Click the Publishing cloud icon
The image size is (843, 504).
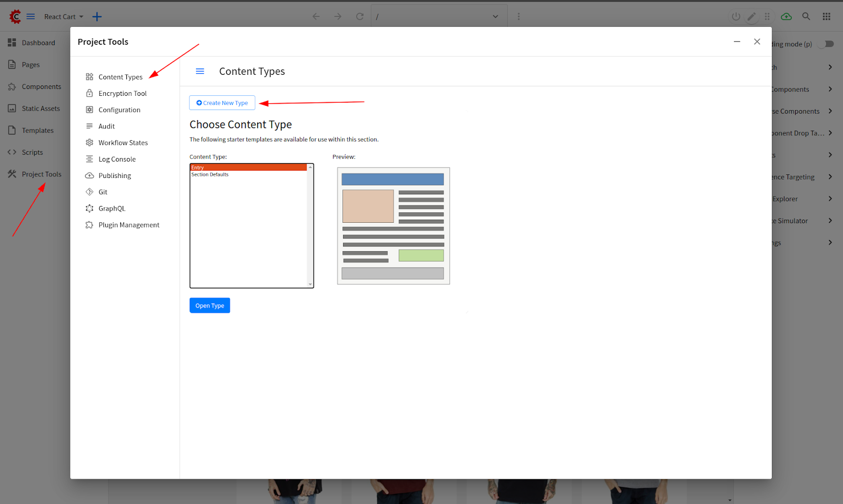[90, 176]
